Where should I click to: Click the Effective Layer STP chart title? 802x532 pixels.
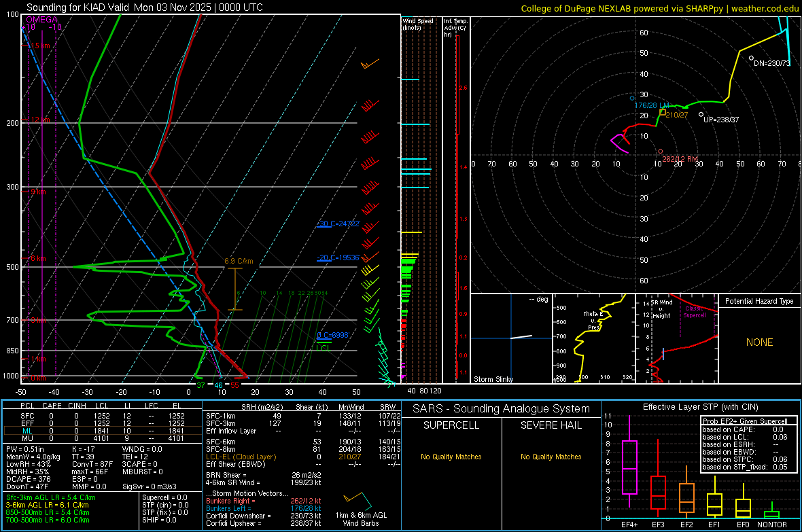pos(700,407)
